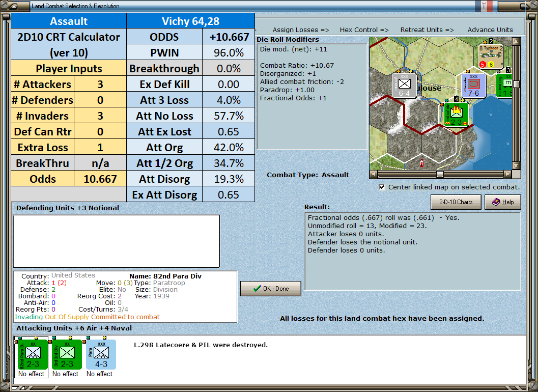Switch to the Assign Losses step
The height and width of the screenshot is (392, 538).
click(301, 30)
